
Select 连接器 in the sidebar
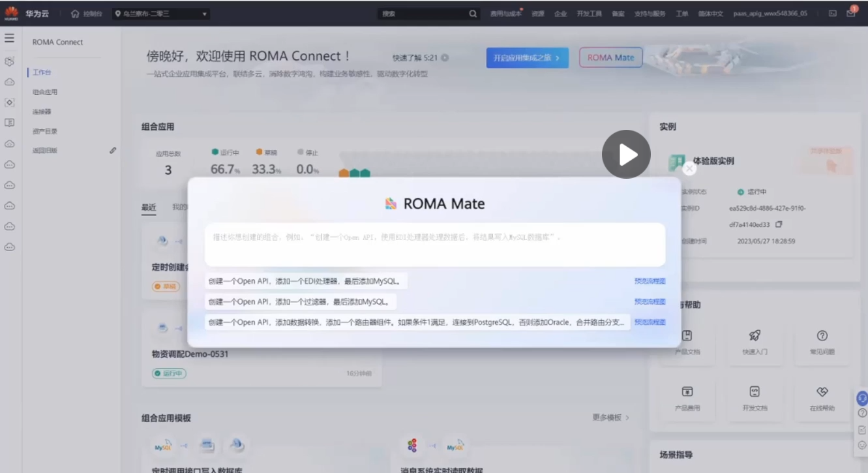(42, 112)
